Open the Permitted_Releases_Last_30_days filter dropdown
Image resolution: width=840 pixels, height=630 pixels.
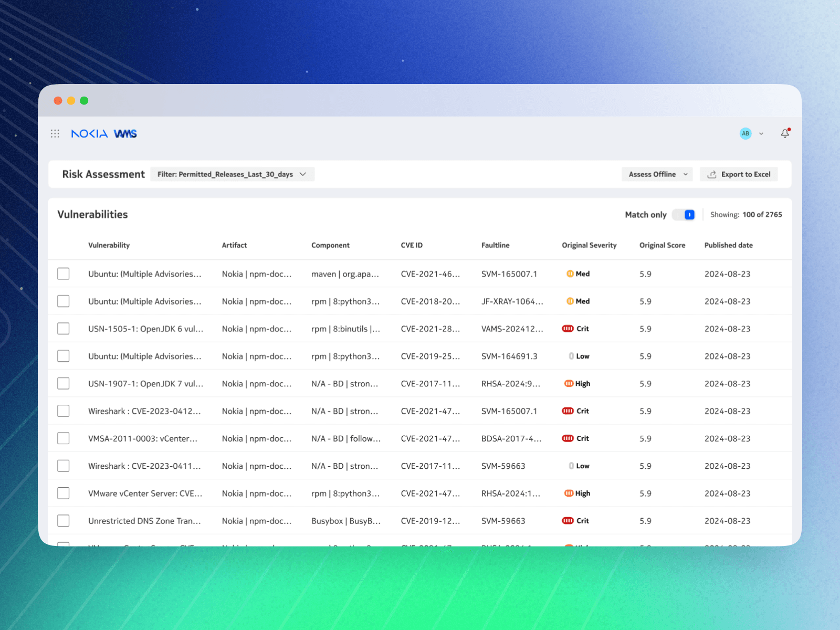pyautogui.click(x=232, y=174)
